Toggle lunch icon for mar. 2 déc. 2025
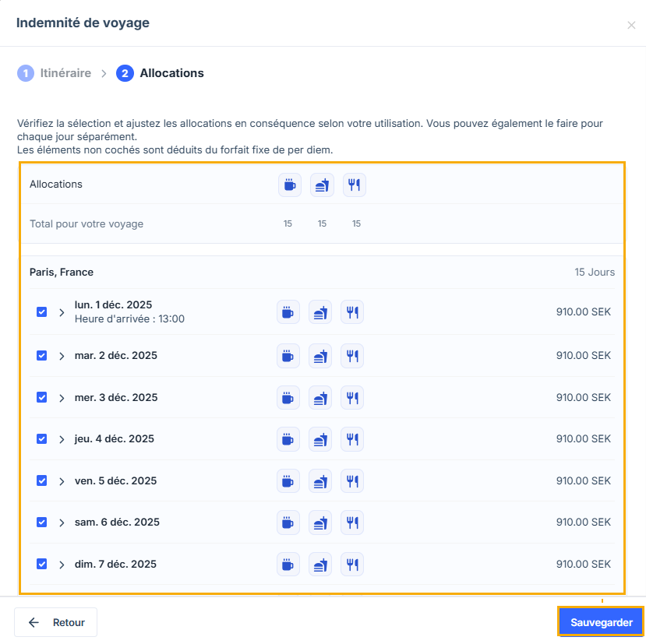The height and width of the screenshot is (644, 646). click(x=320, y=356)
